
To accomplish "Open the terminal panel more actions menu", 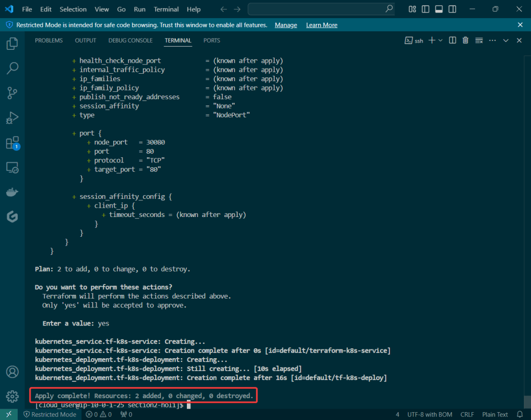I will [x=492, y=40].
